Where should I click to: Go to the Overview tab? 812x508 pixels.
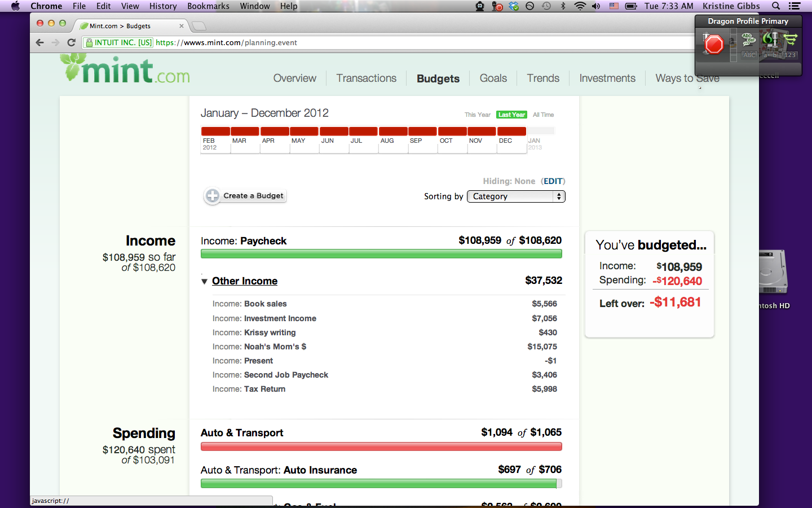point(295,78)
